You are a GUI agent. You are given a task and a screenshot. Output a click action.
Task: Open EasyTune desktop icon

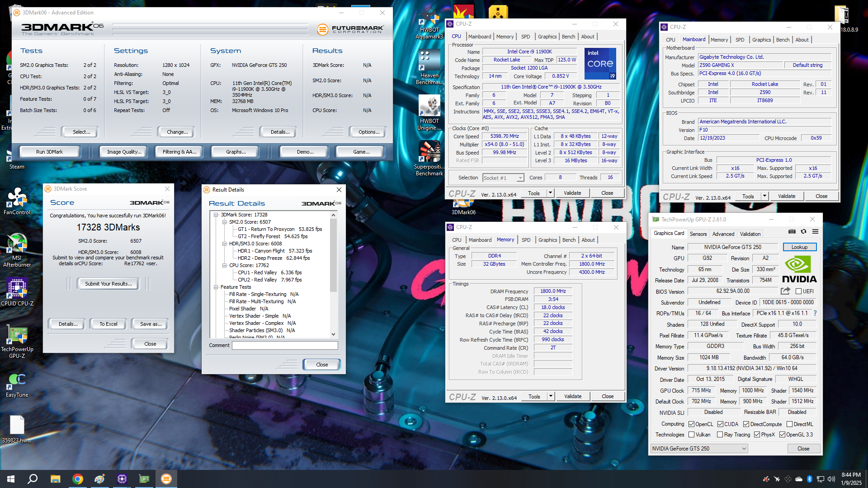pyautogui.click(x=17, y=385)
